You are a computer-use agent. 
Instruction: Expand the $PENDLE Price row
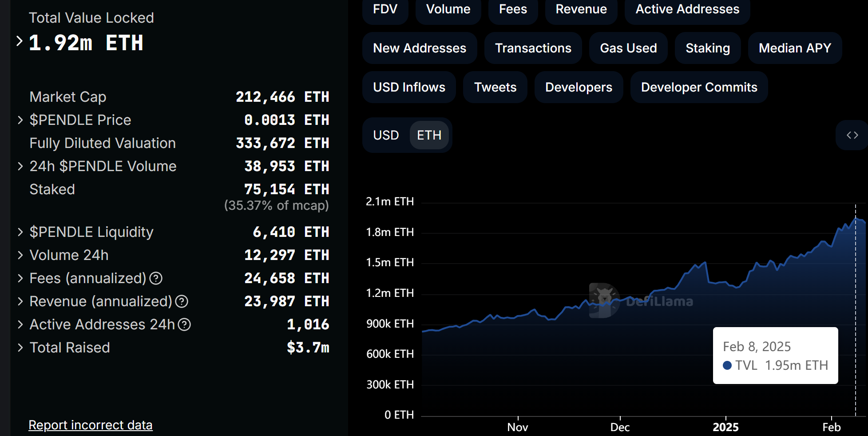[x=20, y=120]
